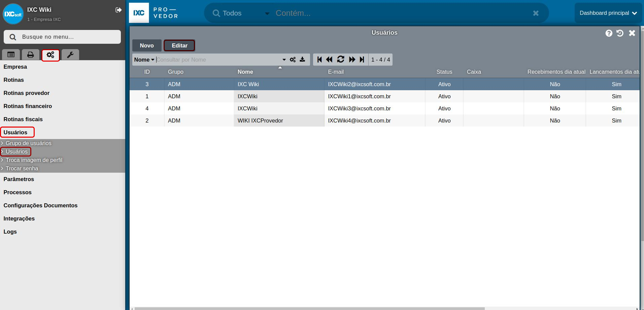Viewport: 644px width, 310px height.
Task: Click the 1 - Empresa IXC label
Action: pos(44,20)
